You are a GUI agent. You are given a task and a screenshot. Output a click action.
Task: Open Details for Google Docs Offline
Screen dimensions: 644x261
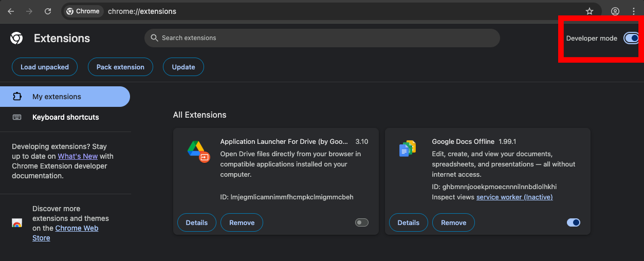click(x=409, y=222)
